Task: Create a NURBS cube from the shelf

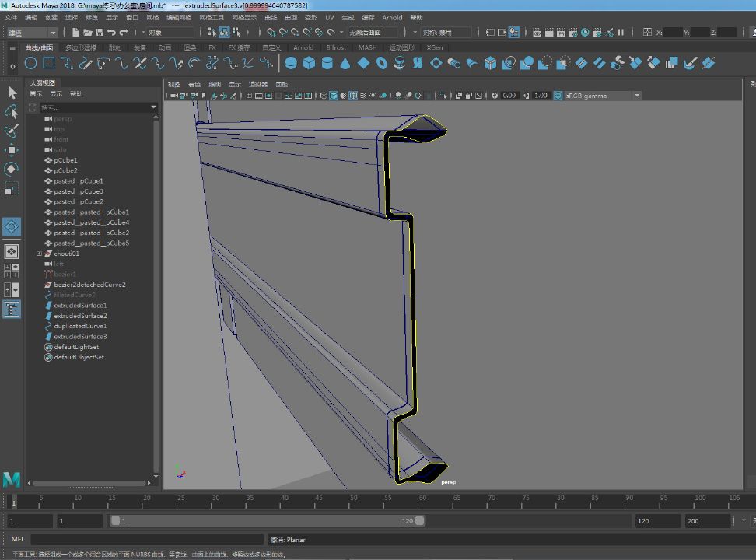Action: tap(309, 63)
